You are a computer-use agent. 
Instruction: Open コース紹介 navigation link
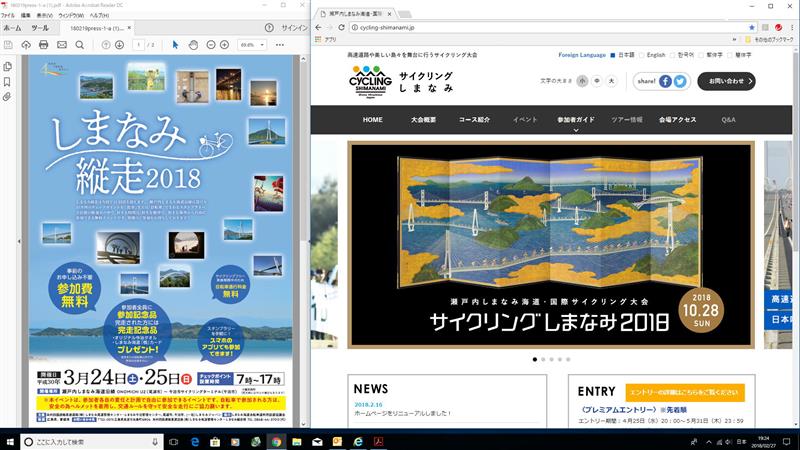click(x=474, y=119)
